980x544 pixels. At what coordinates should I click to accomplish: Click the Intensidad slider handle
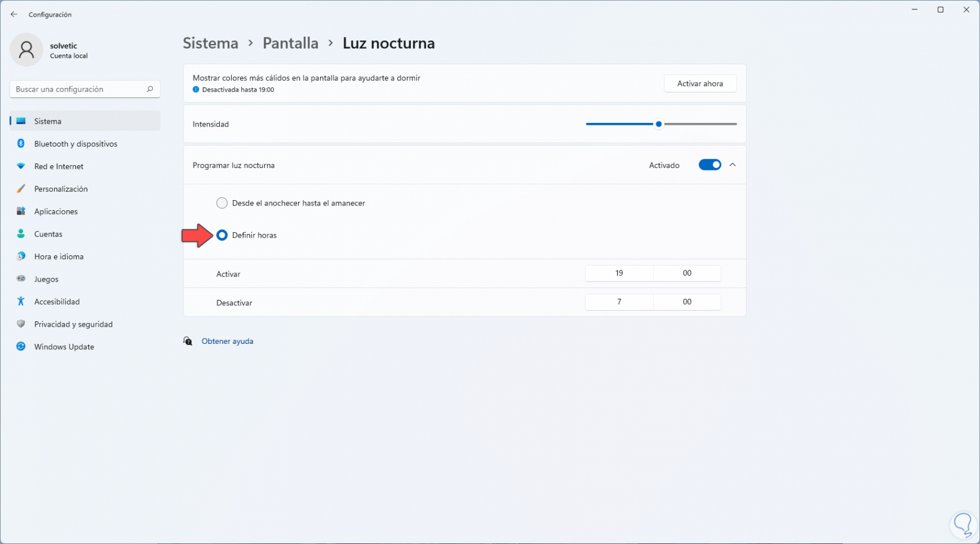[x=659, y=124]
